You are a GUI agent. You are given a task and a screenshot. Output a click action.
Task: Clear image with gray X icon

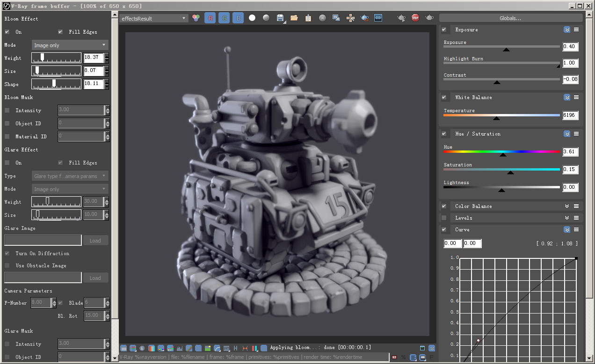322,18
